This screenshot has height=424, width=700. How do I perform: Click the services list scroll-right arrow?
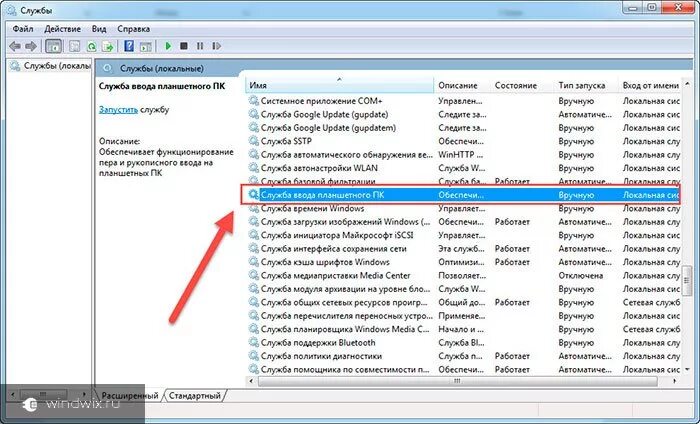tap(675, 381)
